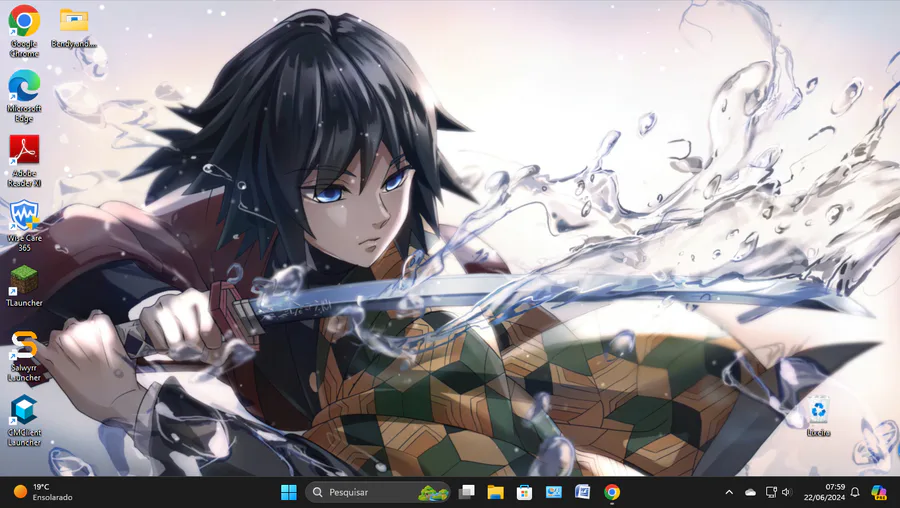
Task: Open notifications via the bell icon
Action: pos(855,492)
